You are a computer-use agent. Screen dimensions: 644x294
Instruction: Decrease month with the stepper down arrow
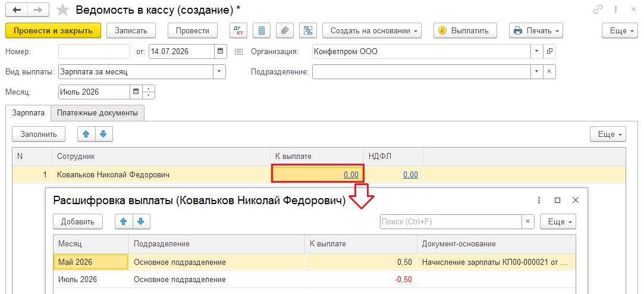pos(148,95)
